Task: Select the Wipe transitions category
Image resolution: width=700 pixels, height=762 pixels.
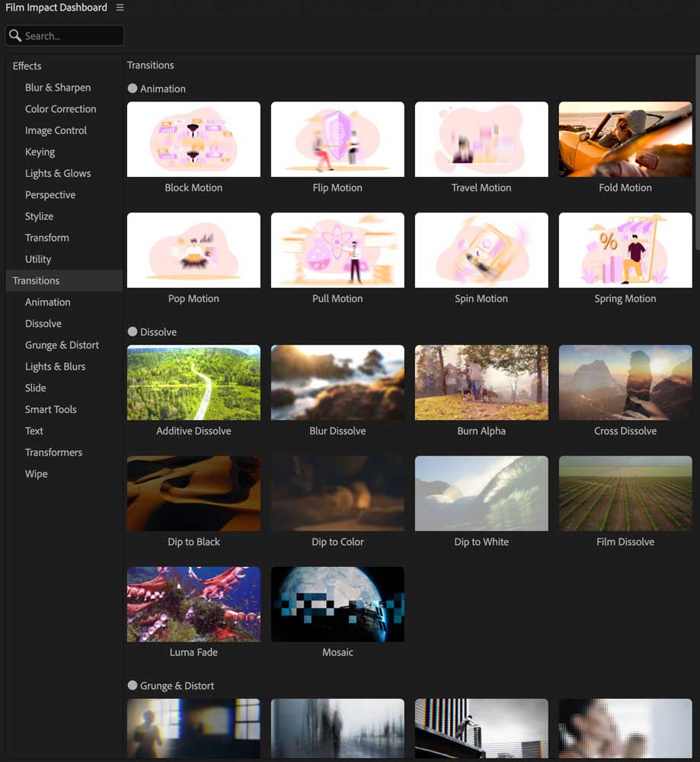Action: click(x=36, y=474)
